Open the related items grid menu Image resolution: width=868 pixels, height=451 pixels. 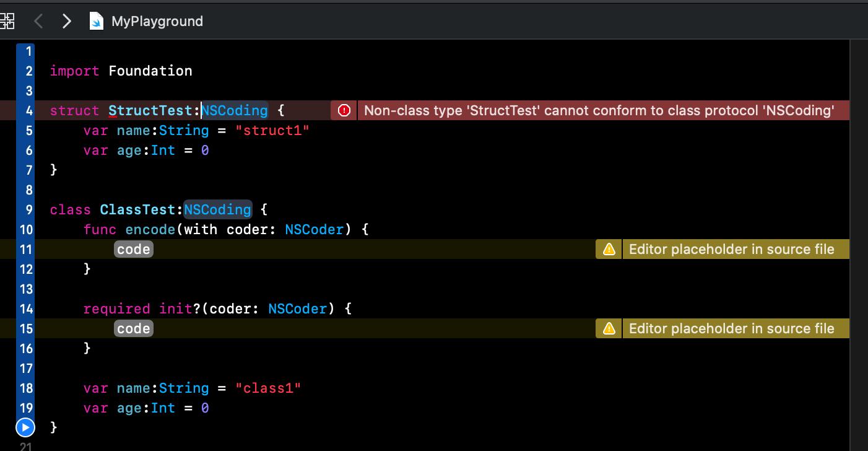(x=7, y=21)
